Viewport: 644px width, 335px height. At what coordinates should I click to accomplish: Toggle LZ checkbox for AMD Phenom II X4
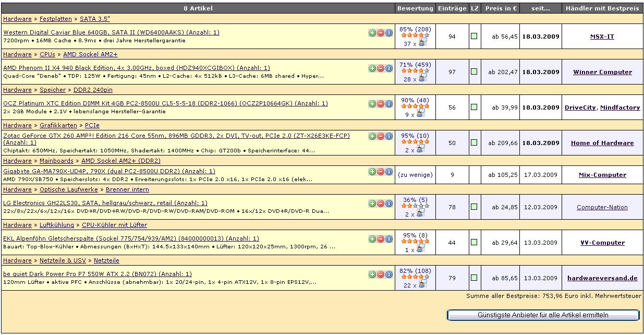[x=474, y=72]
